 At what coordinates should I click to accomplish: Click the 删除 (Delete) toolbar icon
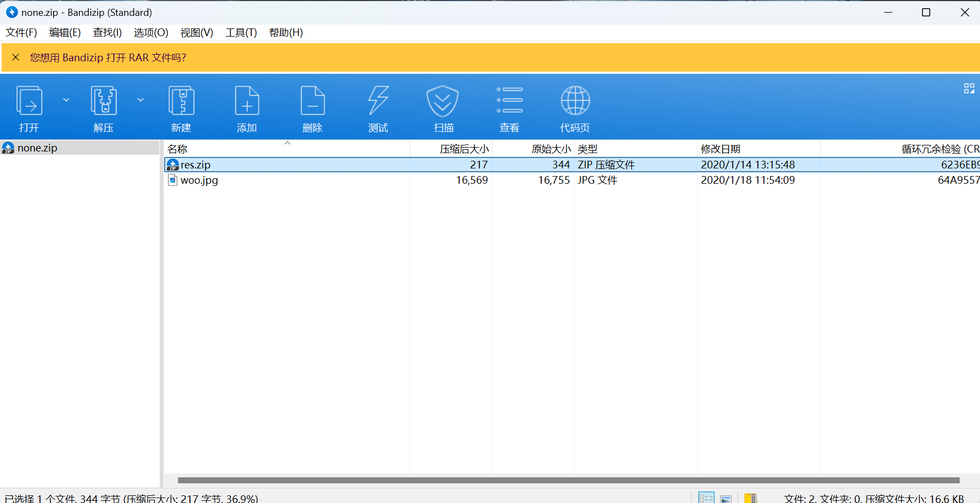[x=312, y=101]
